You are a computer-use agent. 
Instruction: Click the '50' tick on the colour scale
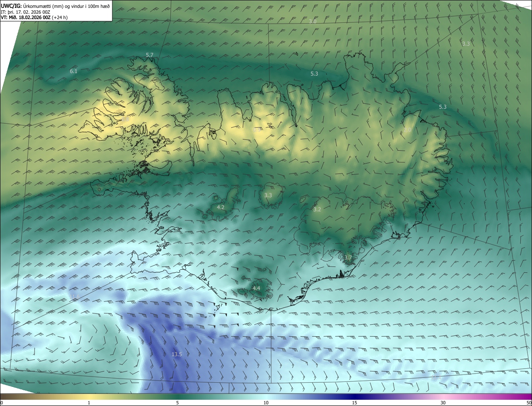click(528, 403)
